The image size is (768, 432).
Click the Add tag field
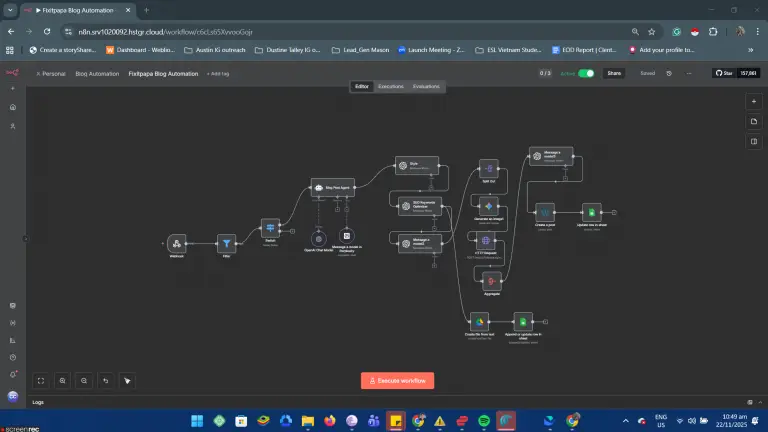(218, 73)
